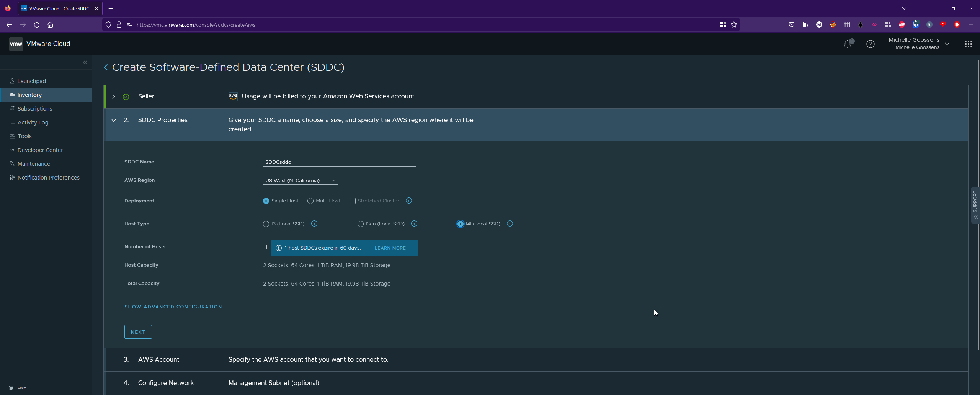Open the QR/extensions icon in the address bar
This screenshot has height=395, width=980.
pyautogui.click(x=723, y=25)
